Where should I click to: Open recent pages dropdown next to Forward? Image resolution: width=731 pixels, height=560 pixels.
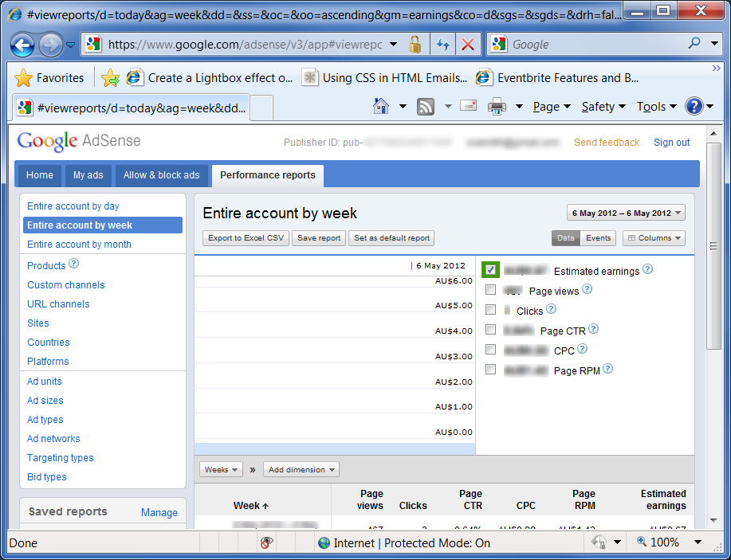click(x=70, y=45)
